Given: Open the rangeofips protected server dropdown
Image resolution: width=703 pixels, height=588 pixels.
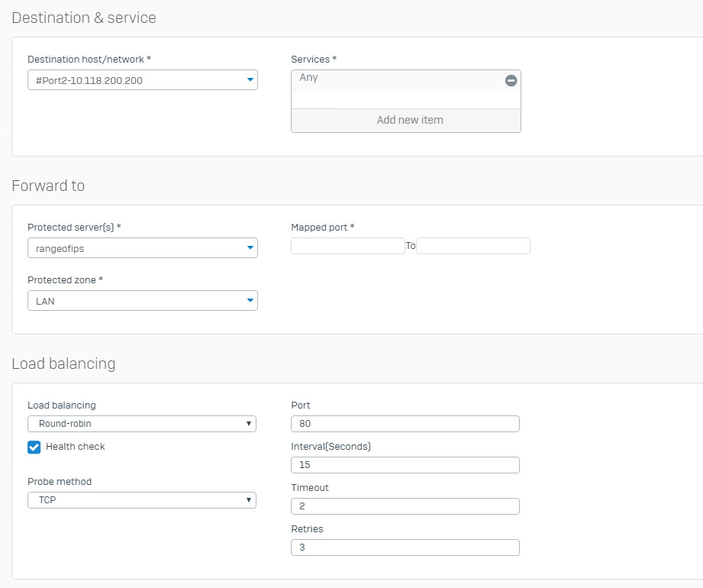Looking at the screenshot, I should (137, 248).
